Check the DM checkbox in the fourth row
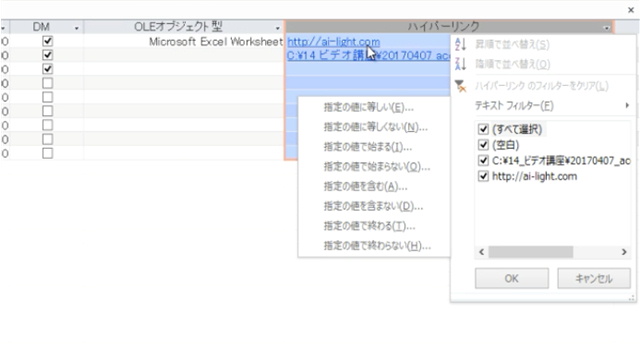This screenshot has width=640, height=360. [x=47, y=83]
